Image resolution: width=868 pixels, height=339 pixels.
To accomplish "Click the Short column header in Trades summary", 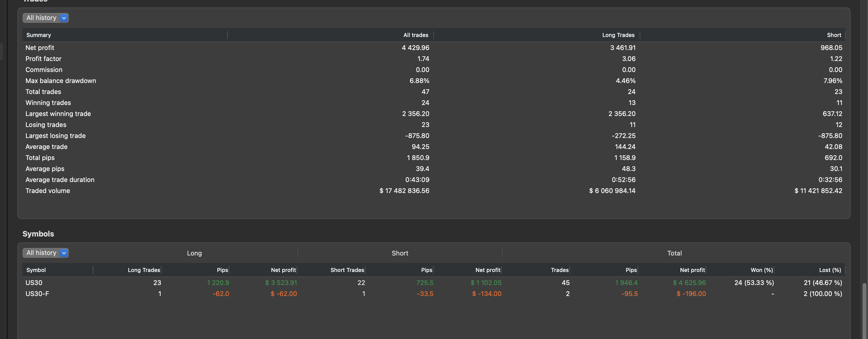I will click(x=834, y=35).
